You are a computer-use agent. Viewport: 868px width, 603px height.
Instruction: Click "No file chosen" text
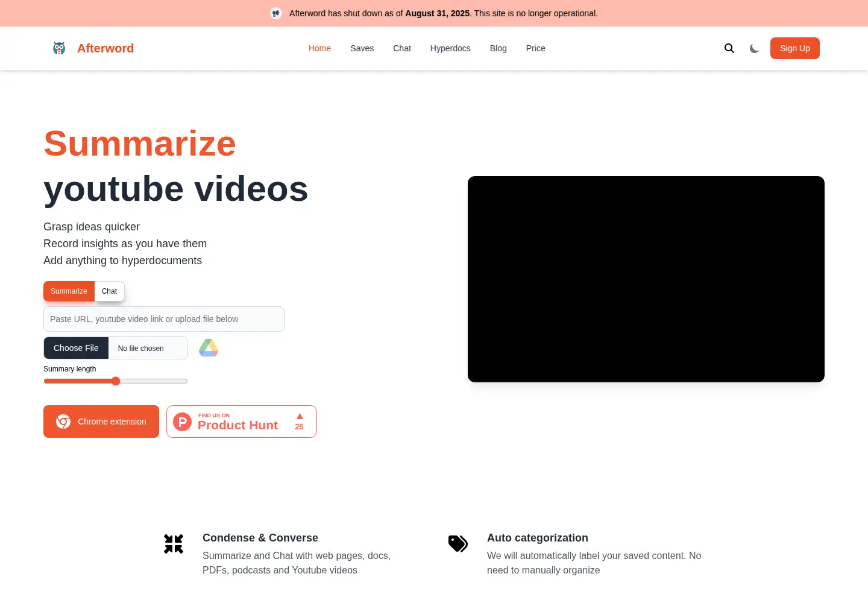pyautogui.click(x=141, y=349)
